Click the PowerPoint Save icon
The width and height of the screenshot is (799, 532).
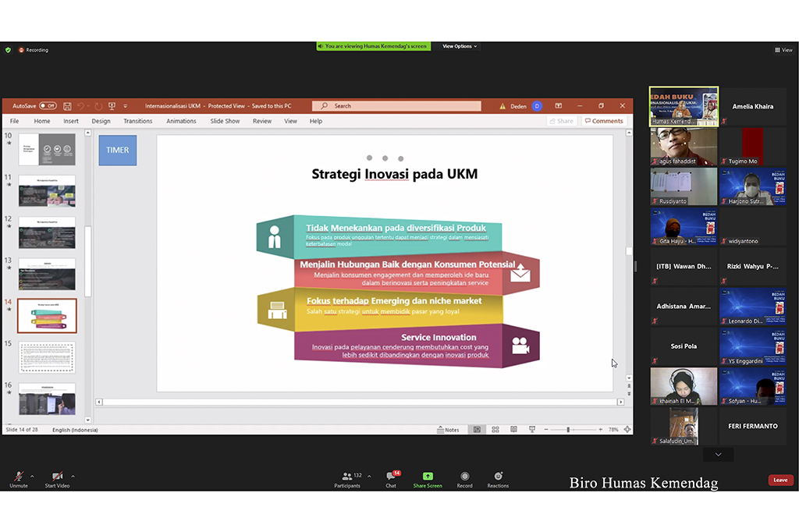click(67, 106)
